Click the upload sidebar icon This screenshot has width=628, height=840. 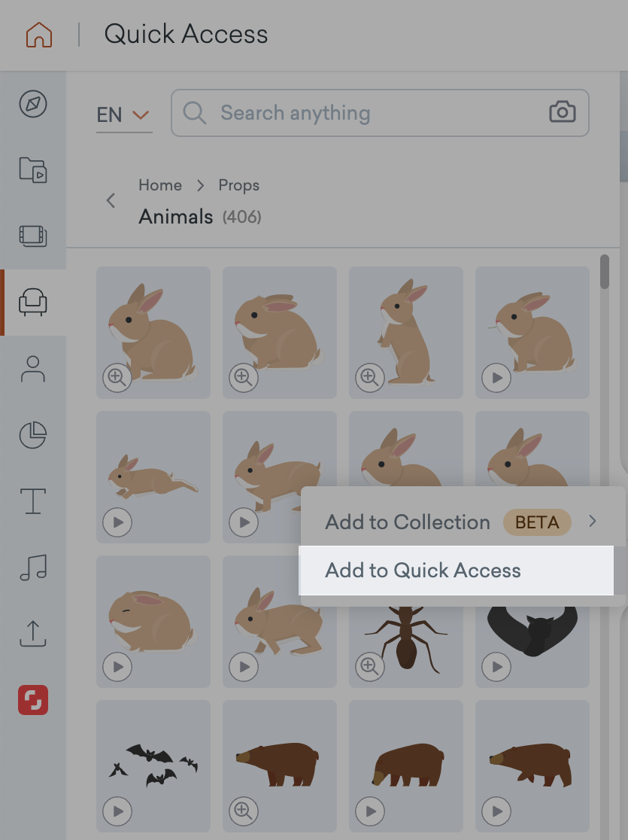point(33,633)
